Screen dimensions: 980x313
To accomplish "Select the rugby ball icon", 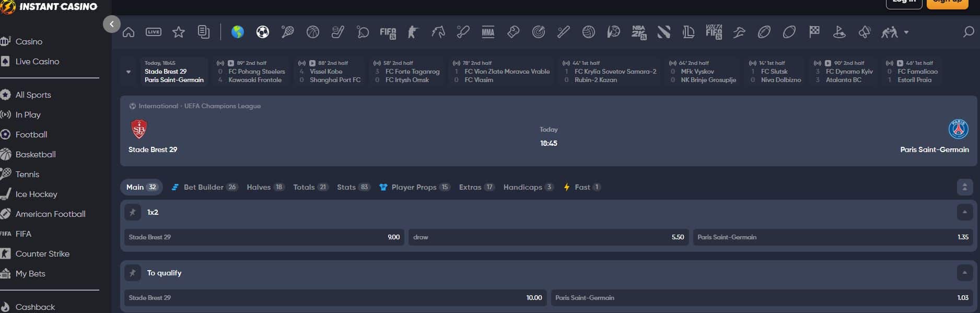I will 789,32.
